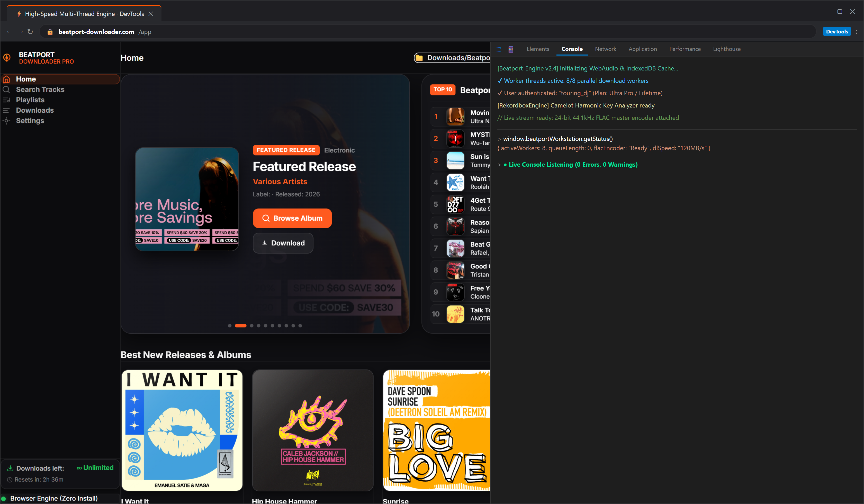This screenshot has width=864, height=504.
Task: Open the Dave Spoon Sunrise album cover
Action: click(436, 430)
